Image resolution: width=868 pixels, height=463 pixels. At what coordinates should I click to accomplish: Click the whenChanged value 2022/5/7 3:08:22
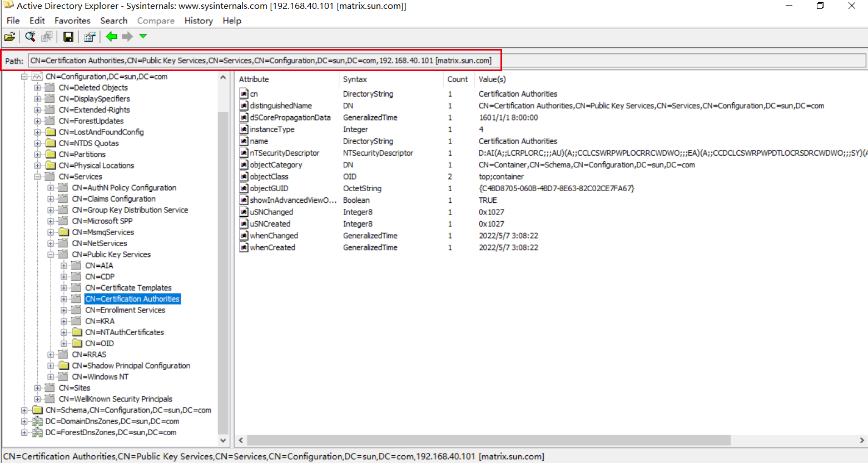pyautogui.click(x=509, y=236)
